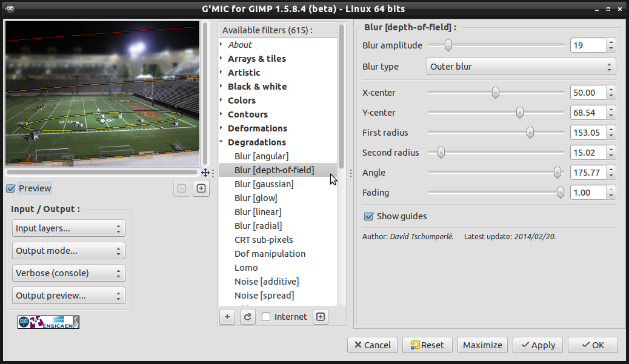Expand the Colors category
Image resolution: width=629 pixels, height=364 pixels.
[221, 100]
